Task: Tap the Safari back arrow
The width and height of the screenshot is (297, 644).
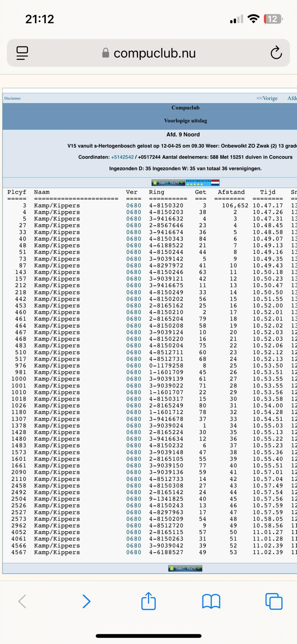Action: click(x=23, y=601)
